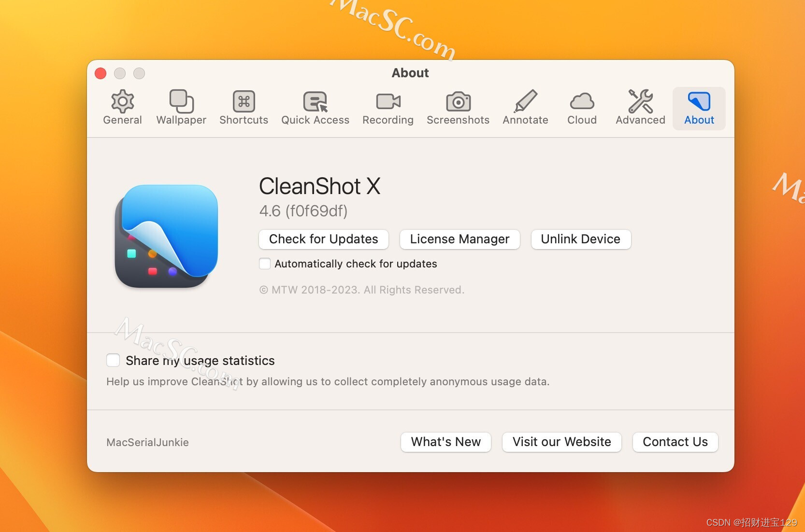The width and height of the screenshot is (805, 532).
Task: Open the General gear preferences tab
Action: pos(122,108)
